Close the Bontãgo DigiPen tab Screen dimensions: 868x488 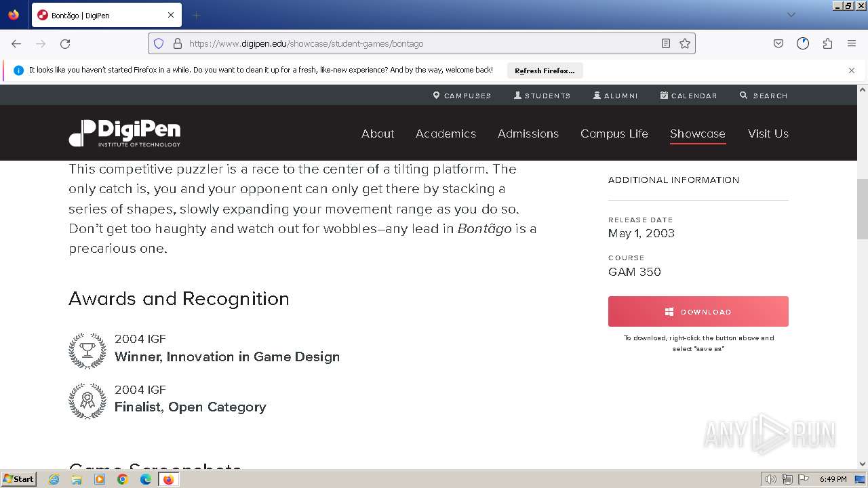171,15
